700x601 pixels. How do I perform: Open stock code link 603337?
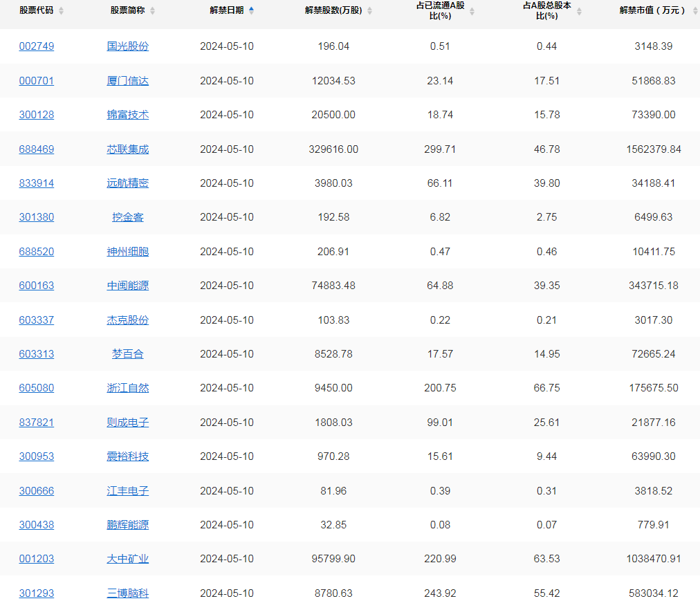pyautogui.click(x=37, y=320)
